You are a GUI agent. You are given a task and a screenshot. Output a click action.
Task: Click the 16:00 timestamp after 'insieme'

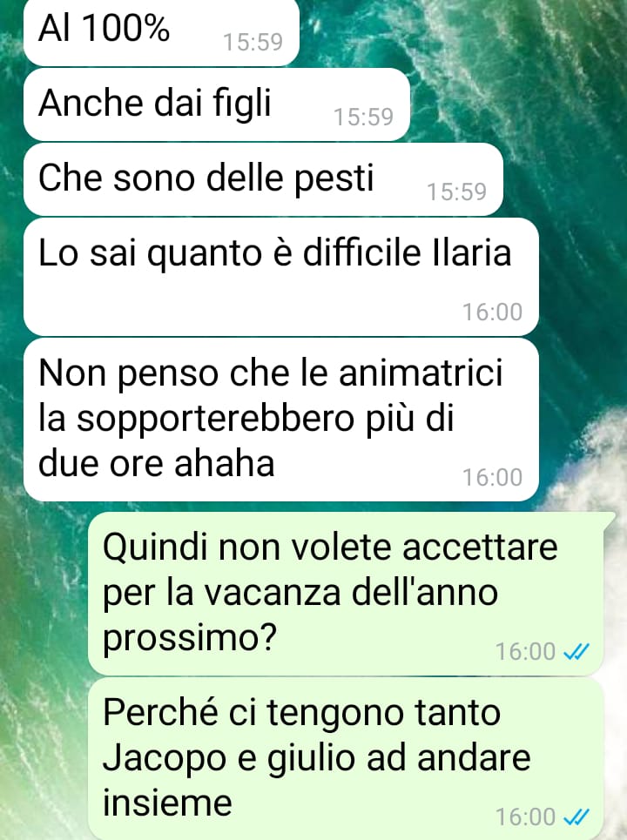pyautogui.click(x=526, y=817)
